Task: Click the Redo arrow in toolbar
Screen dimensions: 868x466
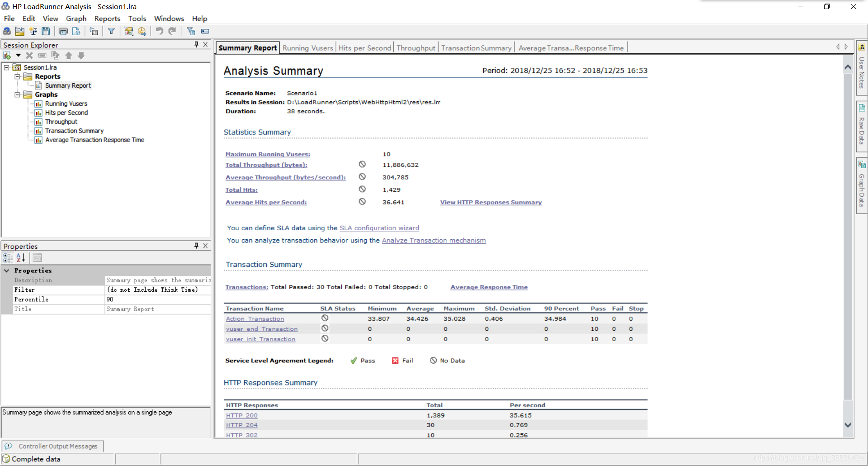Action: pyautogui.click(x=172, y=31)
